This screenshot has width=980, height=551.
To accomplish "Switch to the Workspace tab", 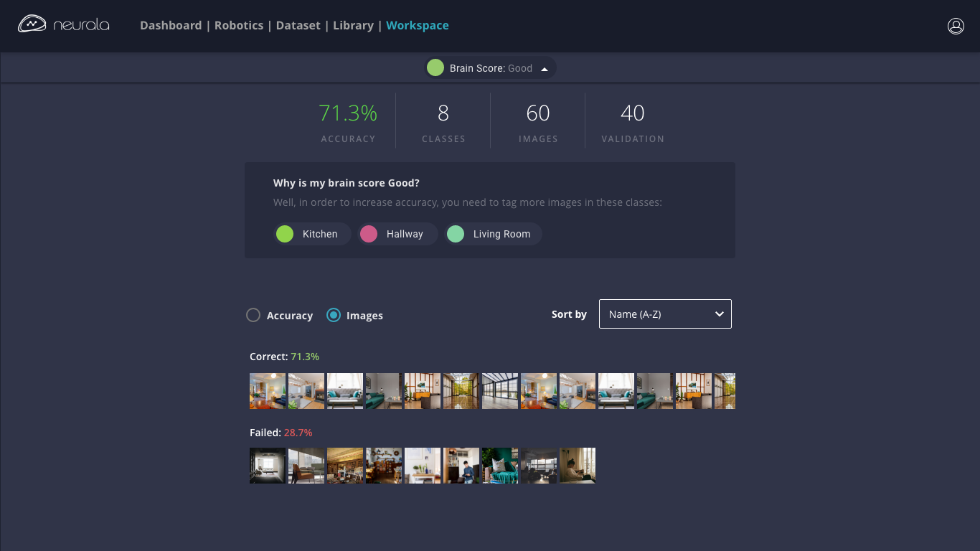I will point(418,26).
